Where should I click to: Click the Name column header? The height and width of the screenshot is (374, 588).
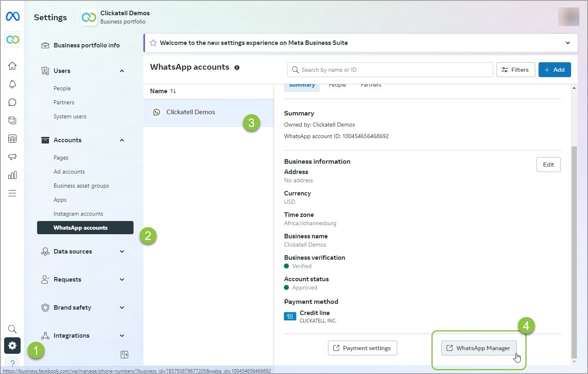(x=159, y=91)
